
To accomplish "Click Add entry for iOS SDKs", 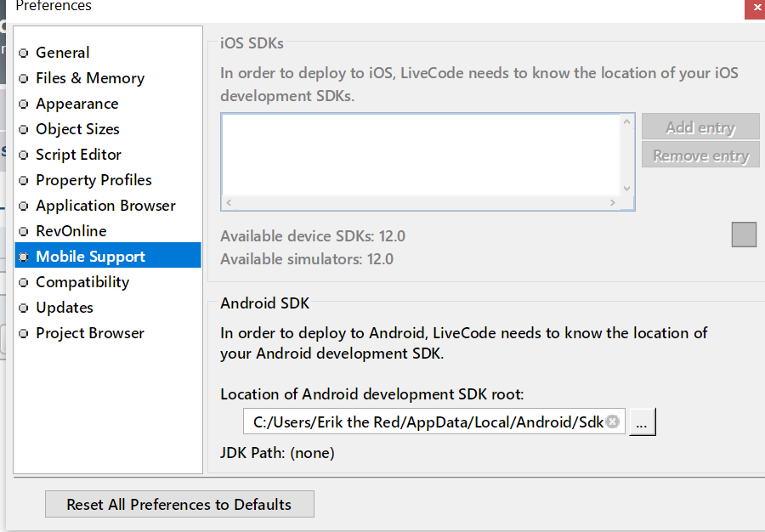I will pos(700,127).
